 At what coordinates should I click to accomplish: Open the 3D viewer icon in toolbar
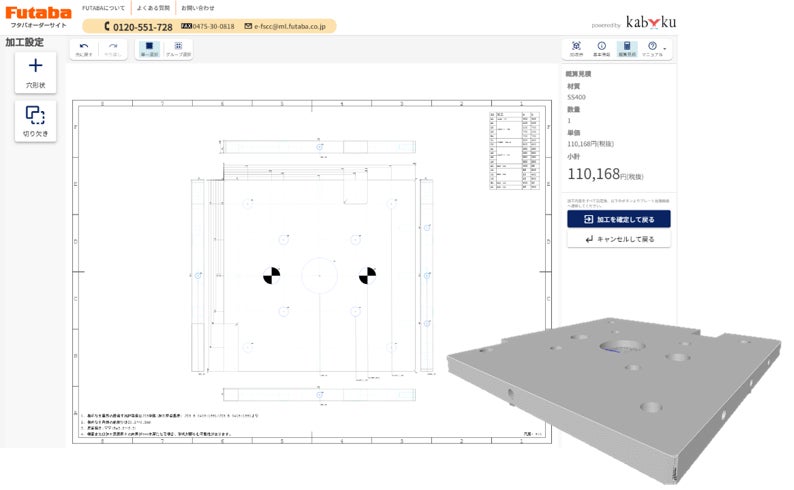pyautogui.click(x=576, y=48)
